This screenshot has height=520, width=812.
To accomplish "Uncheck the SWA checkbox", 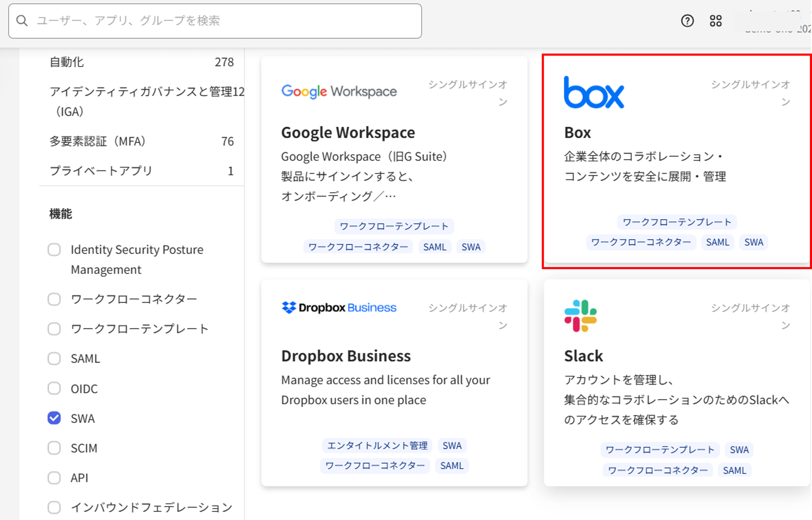I will pyautogui.click(x=54, y=418).
